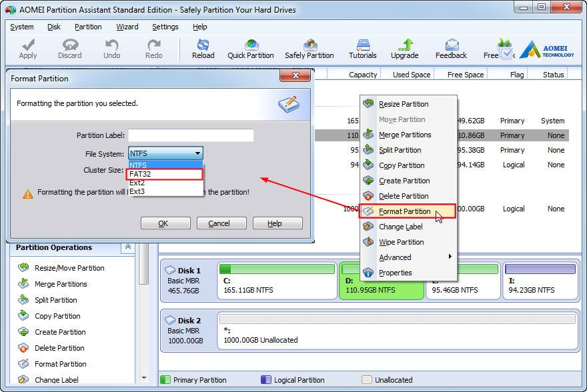Click Help in Format Partition dialog
The image size is (587, 392).
click(277, 223)
